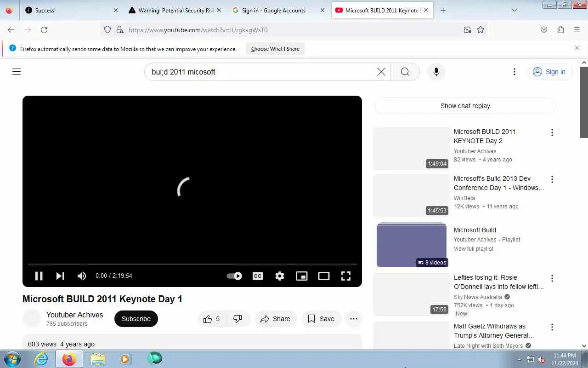Viewport: 588px width, 368px height.
Task: Open Windows Explorer folder in taskbar
Action: (98, 359)
